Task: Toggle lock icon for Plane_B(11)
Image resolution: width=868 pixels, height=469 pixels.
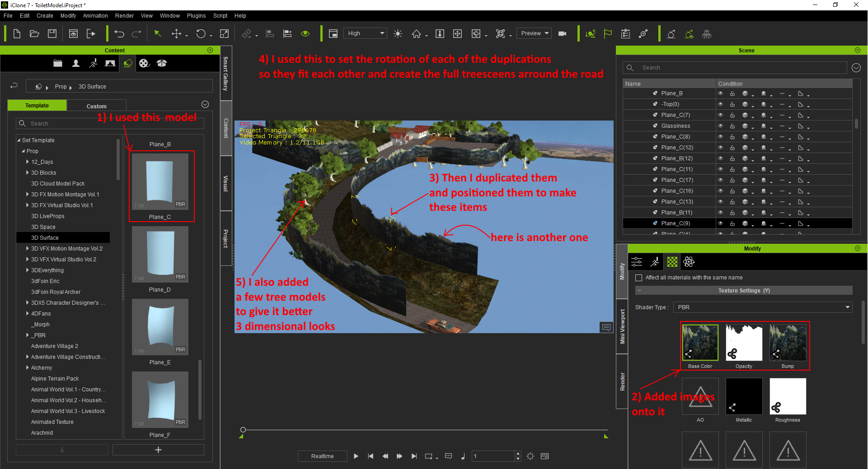Action: point(732,213)
